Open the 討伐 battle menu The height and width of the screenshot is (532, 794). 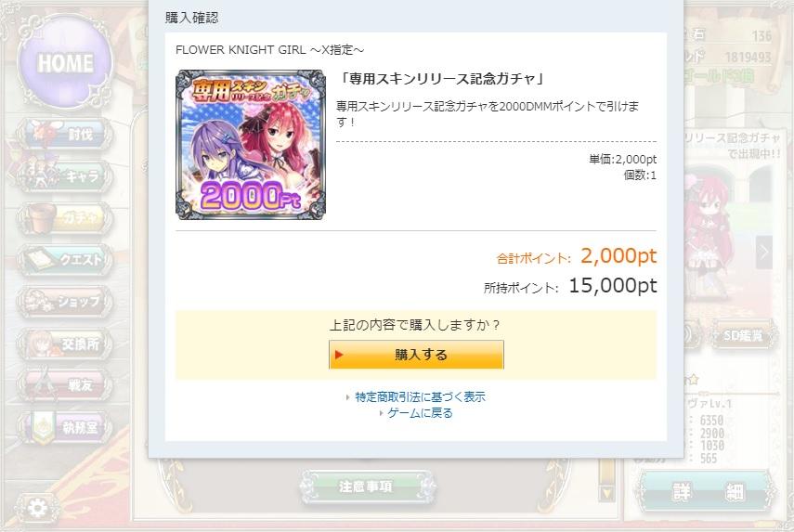65,134
